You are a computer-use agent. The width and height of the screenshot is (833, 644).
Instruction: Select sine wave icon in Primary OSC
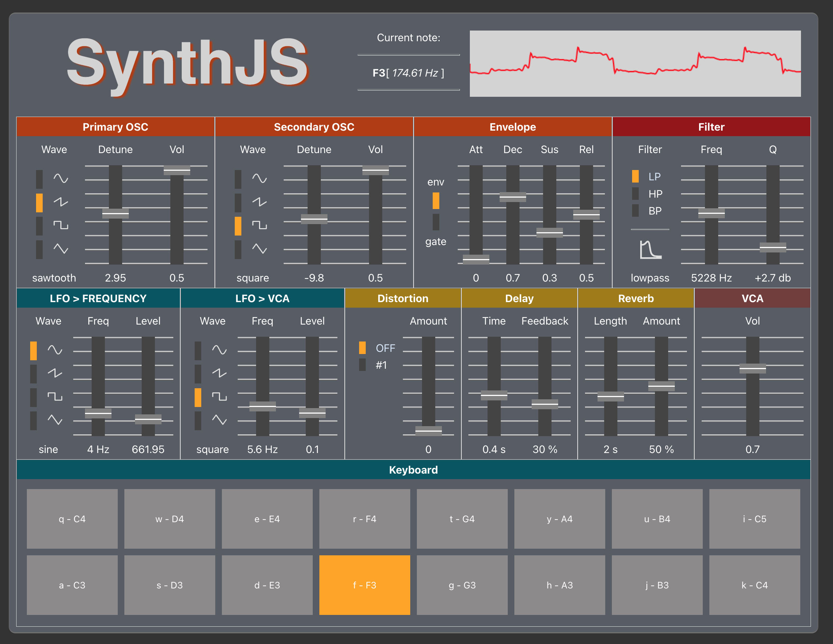pyautogui.click(x=61, y=178)
